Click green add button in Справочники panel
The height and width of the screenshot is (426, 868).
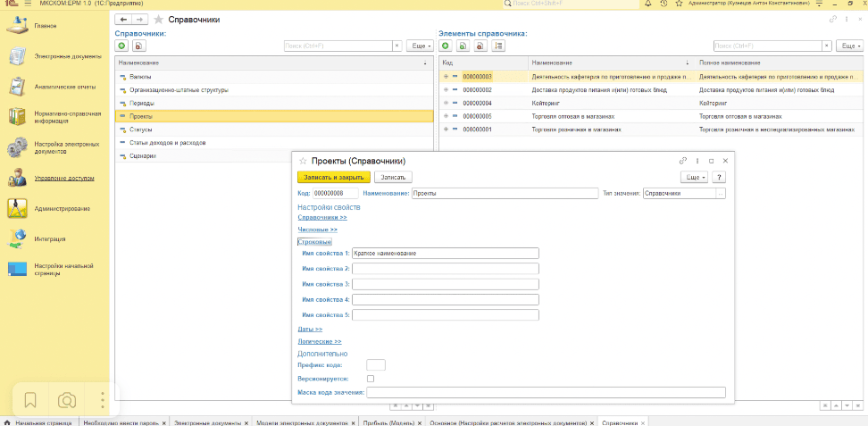coord(122,46)
